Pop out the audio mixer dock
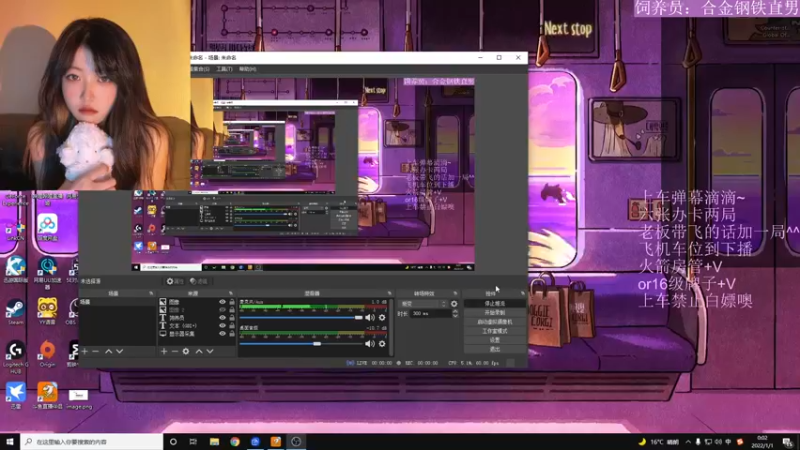This screenshot has height=450, width=800. 389,293
